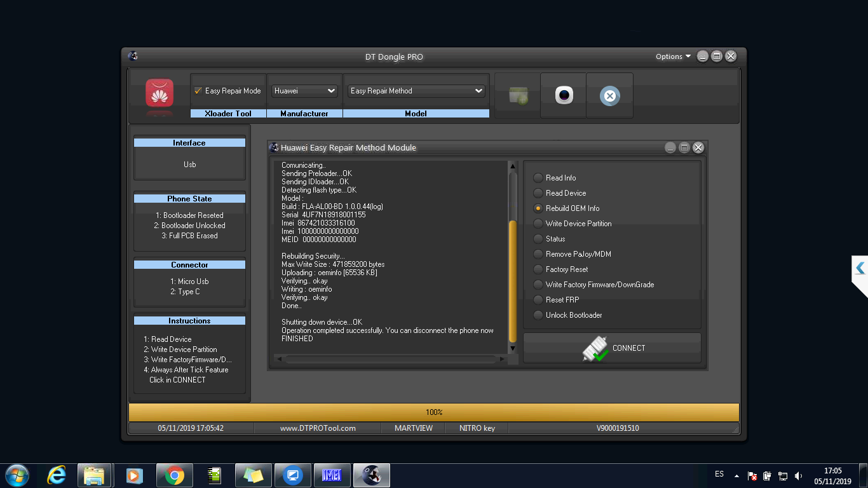Click the camera screenshot icon in toolbar

pos(564,95)
